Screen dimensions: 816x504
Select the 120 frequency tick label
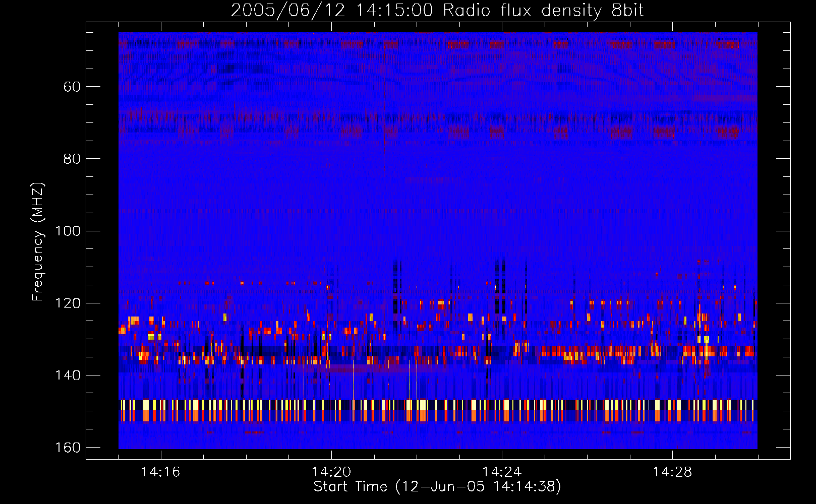[x=68, y=303]
